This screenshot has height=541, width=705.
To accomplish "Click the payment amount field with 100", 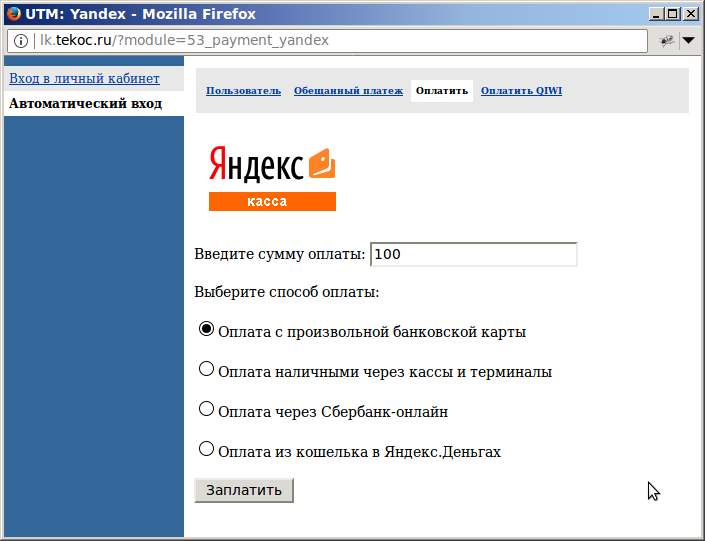I will pyautogui.click(x=473, y=255).
